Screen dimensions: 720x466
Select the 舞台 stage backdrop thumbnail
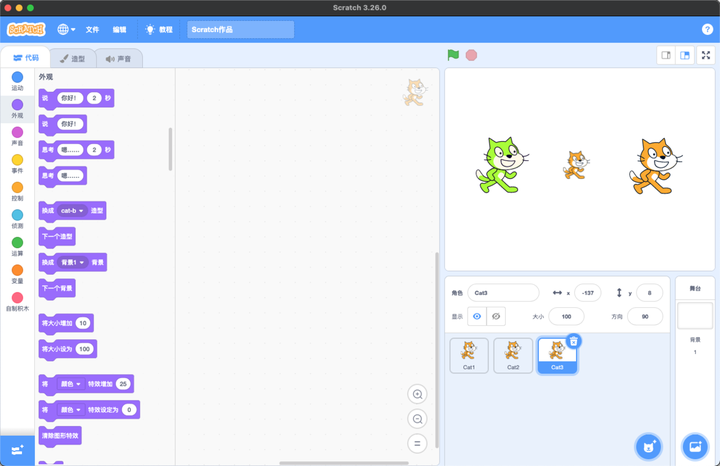695,315
